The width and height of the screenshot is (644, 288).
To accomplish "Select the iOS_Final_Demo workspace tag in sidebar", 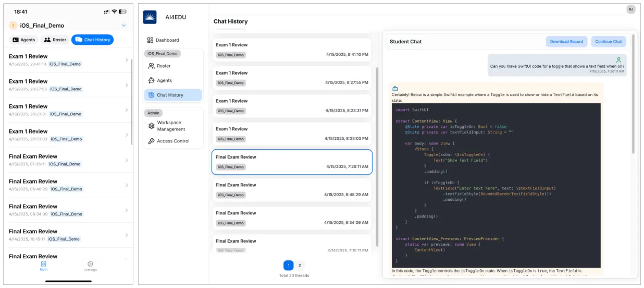I will [163, 53].
